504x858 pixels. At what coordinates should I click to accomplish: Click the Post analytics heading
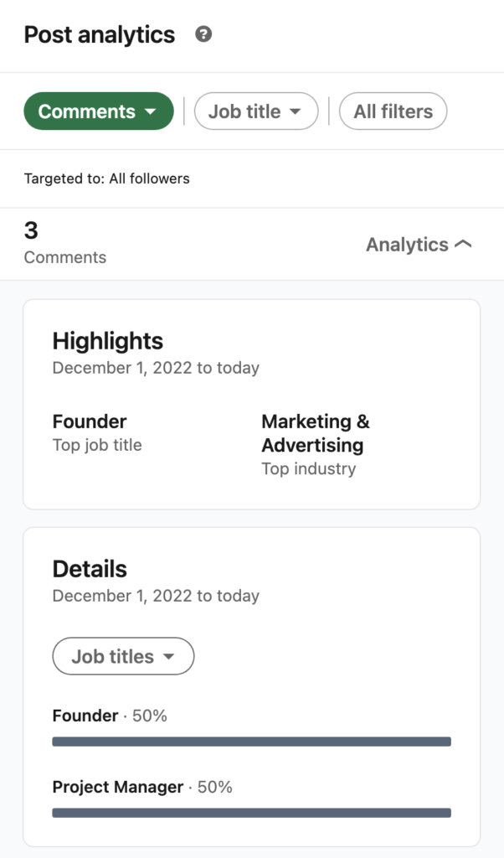tap(99, 34)
